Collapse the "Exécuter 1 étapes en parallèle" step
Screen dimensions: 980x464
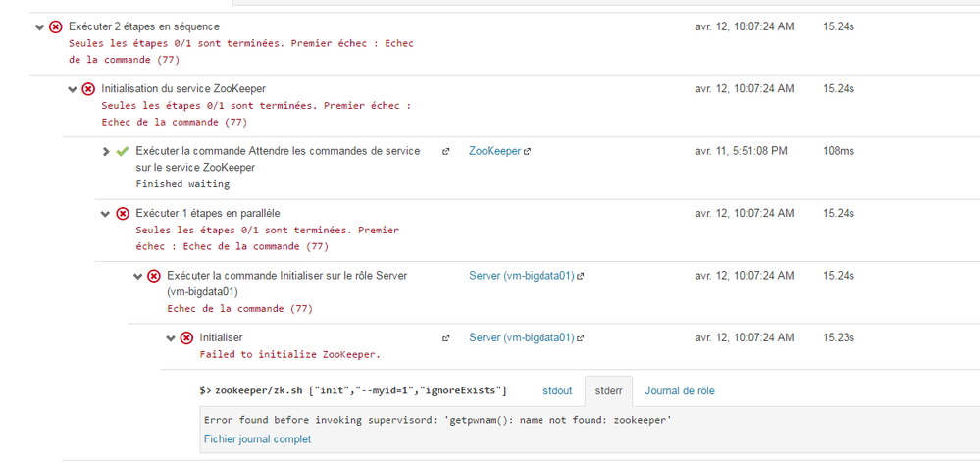click(106, 213)
